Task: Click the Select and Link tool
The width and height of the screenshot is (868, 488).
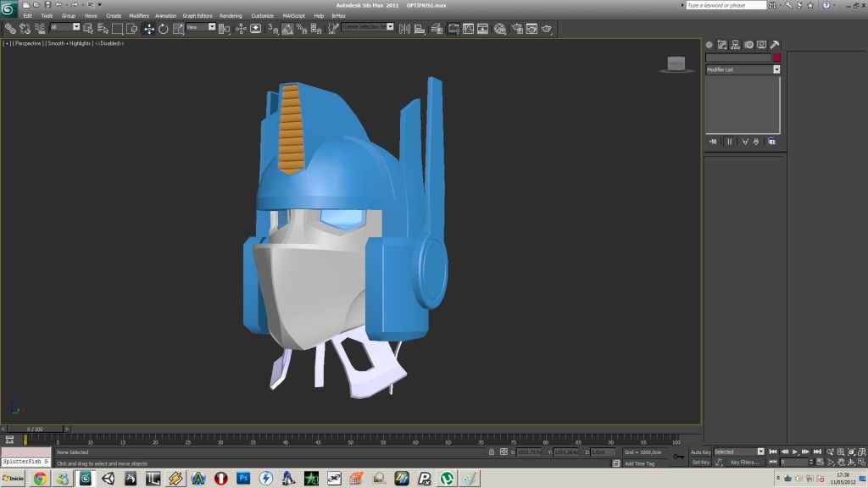Action: click(x=10, y=29)
